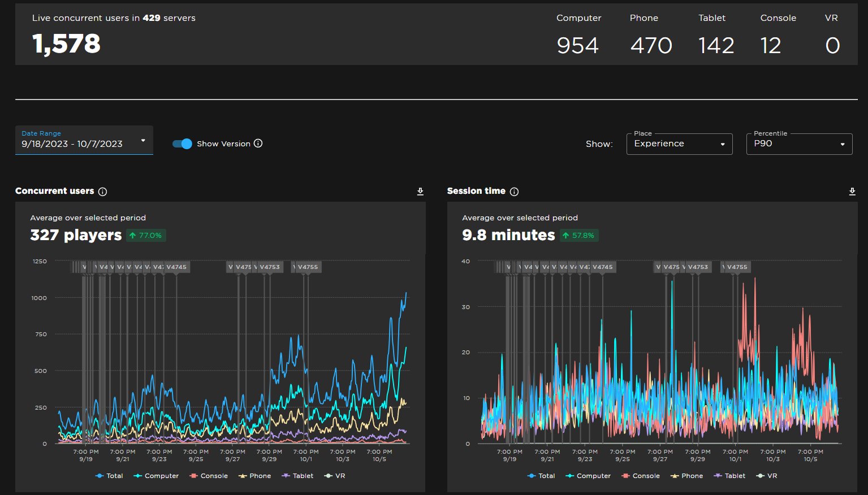Click the VR count 0
Screen dimensions: 868x495
pyautogui.click(x=832, y=45)
